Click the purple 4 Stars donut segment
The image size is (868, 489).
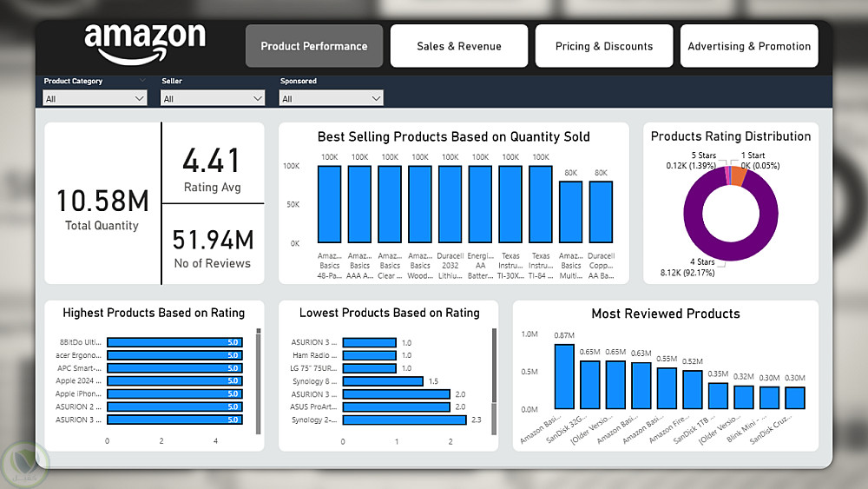tap(731, 250)
